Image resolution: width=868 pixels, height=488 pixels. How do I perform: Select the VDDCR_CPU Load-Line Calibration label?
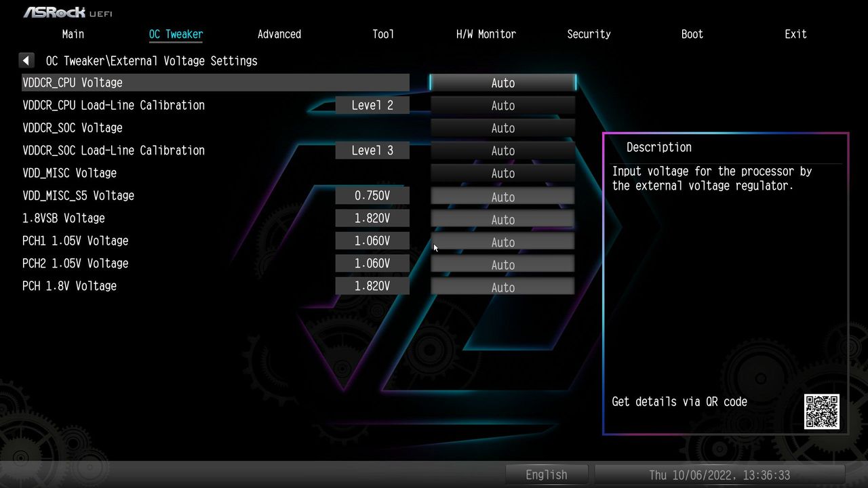coord(113,105)
